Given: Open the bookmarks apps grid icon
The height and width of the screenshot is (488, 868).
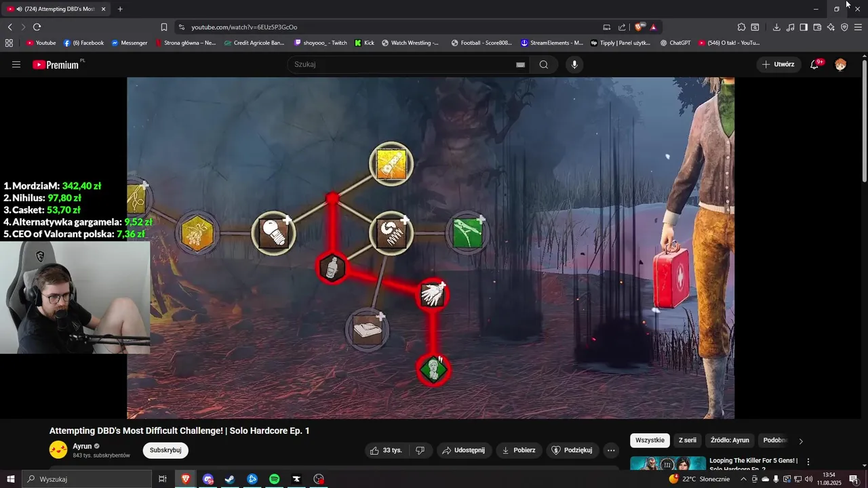Looking at the screenshot, I should (9, 43).
